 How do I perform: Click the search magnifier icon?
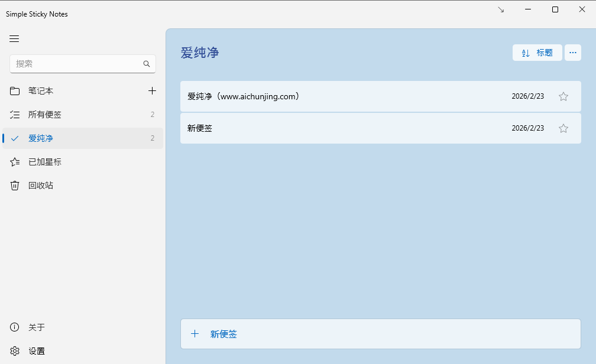click(147, 64)
